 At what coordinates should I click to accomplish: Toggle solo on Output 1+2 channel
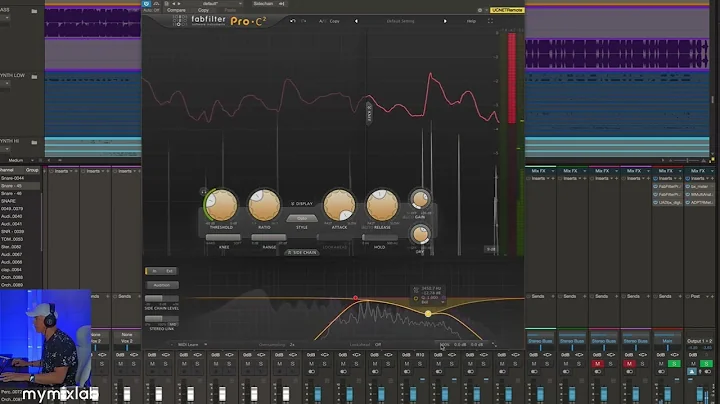pos(706,364)
